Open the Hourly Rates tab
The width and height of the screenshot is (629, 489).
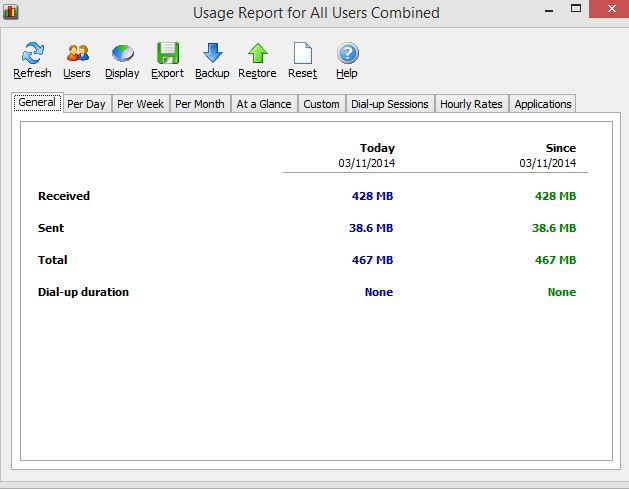click(471, 104)
